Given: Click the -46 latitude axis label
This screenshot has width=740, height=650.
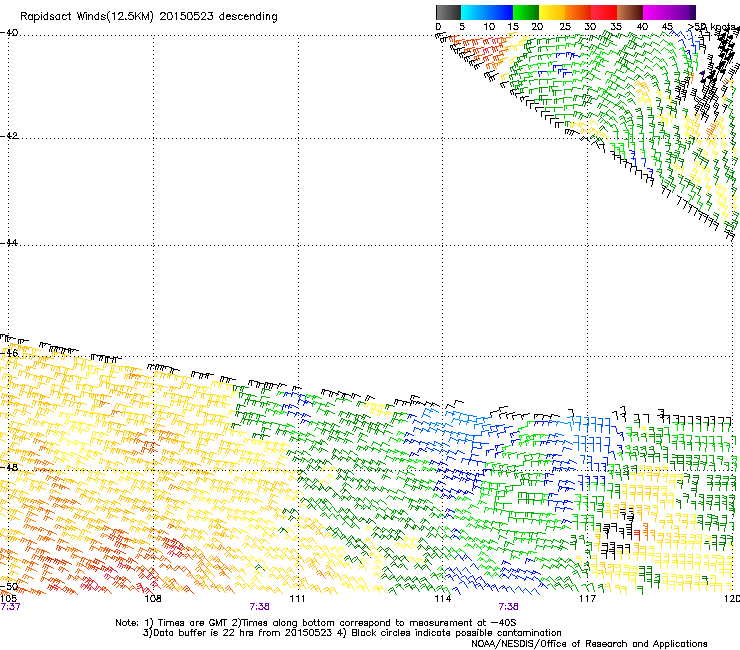Looking at the screenshot, I should click(9, 353).
